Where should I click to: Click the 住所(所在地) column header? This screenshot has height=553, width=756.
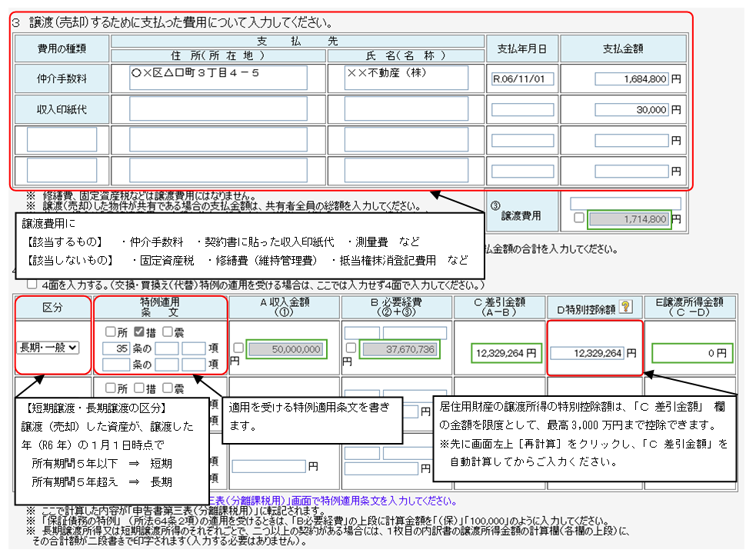(x=218, y=56)
